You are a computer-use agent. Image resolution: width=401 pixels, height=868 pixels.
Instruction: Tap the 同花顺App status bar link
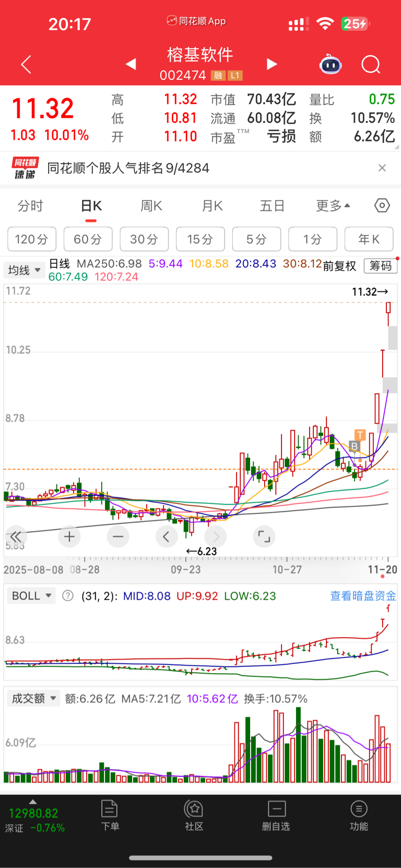tap(196, 21)
